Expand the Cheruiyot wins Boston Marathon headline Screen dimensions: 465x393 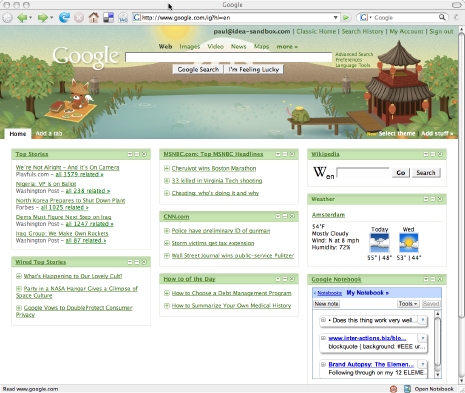(167, 169)
